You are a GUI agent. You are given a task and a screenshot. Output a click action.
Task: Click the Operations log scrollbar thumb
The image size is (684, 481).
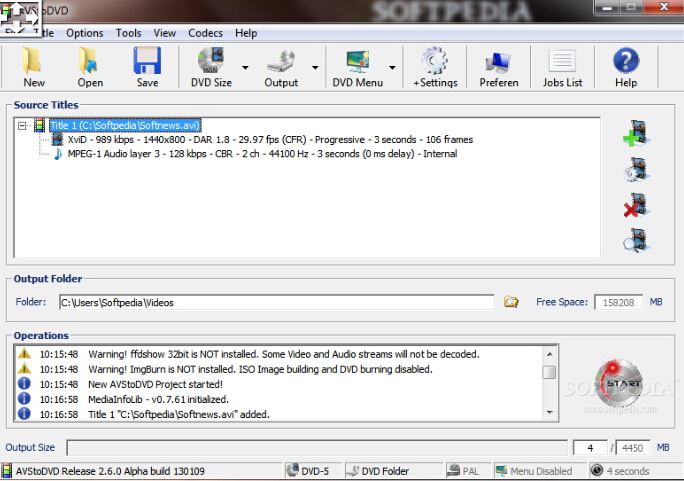tap(550, 372)
